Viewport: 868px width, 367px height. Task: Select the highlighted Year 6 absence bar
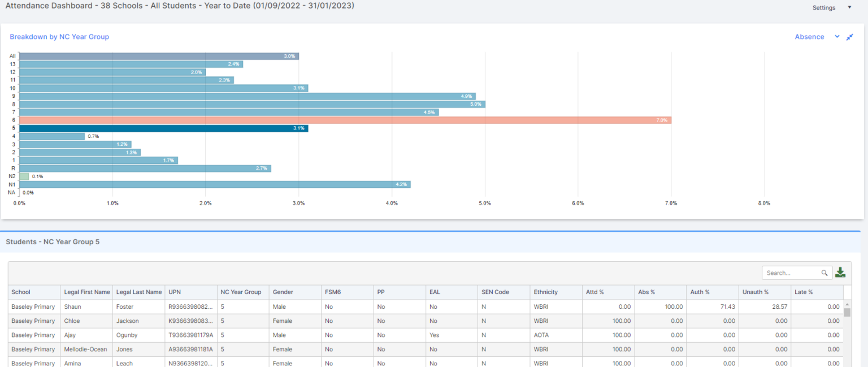[x=339, y=120]
